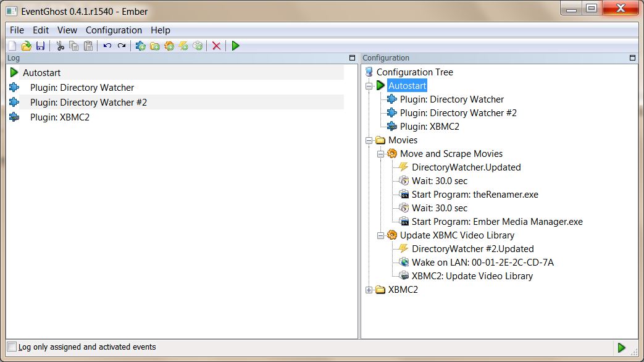The height and width of the screenshot is (362, 644).
Task: Collapse the Update XBMC Video Library macro
Action: click(x=381, y=235)
